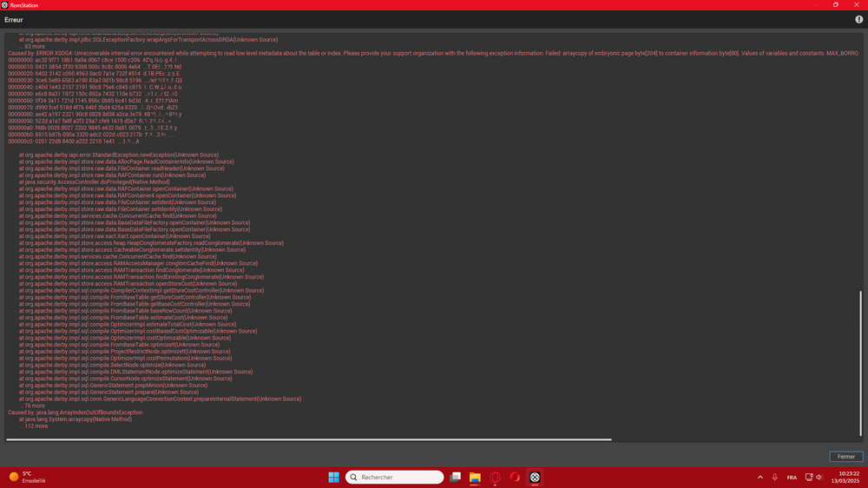Expand the hidden system tray icons chevron
The image size is (868, 488).
[760, 477]
